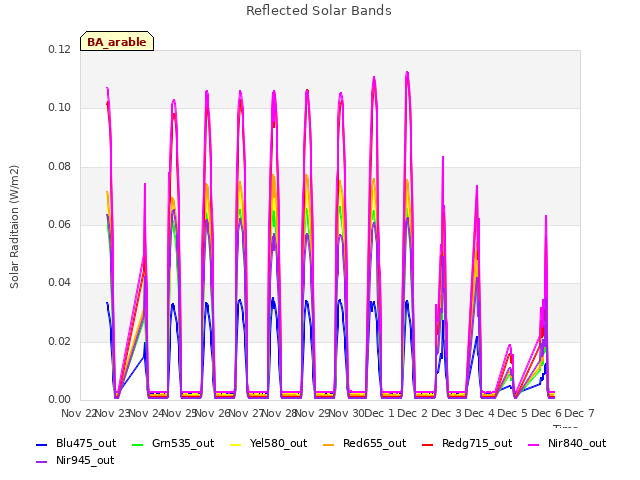
Task: Toggle the Nir945_out legend entry
Action: coord(75,460)
